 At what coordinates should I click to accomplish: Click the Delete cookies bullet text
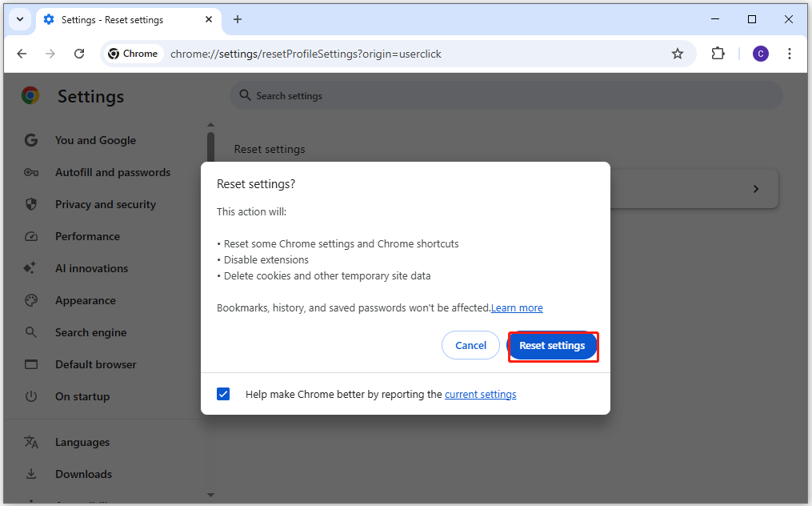tap(327, 275)
